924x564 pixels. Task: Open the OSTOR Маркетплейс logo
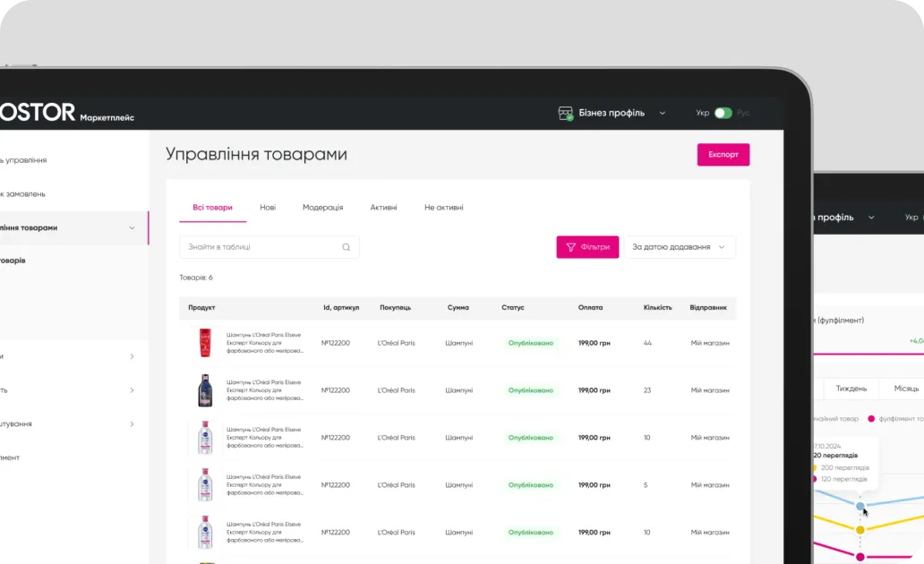pos(66,113)
